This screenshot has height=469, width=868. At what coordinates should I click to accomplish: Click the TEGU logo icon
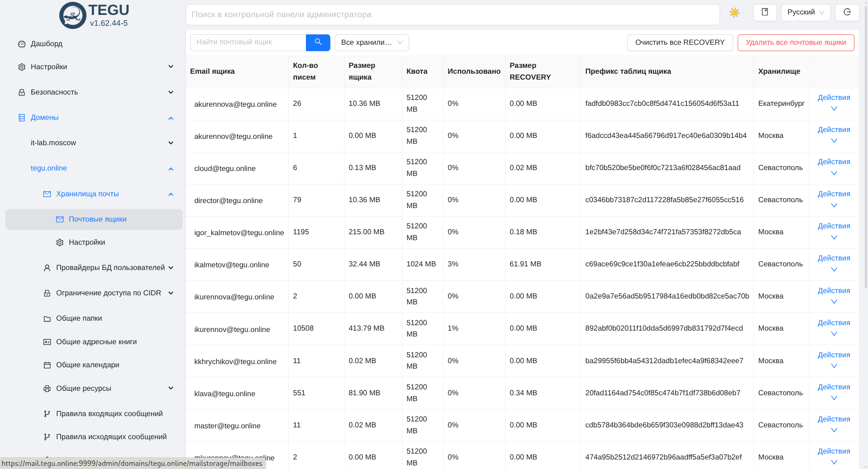[72, 15]
